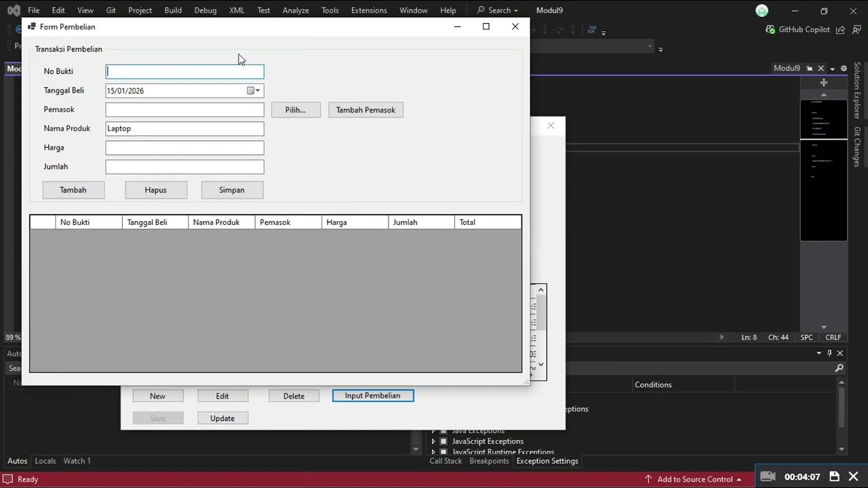Viewport: 868px width, 488px height.
Task: Click the user account avatar
Action: pyautogui.click(x=762, y=10)
